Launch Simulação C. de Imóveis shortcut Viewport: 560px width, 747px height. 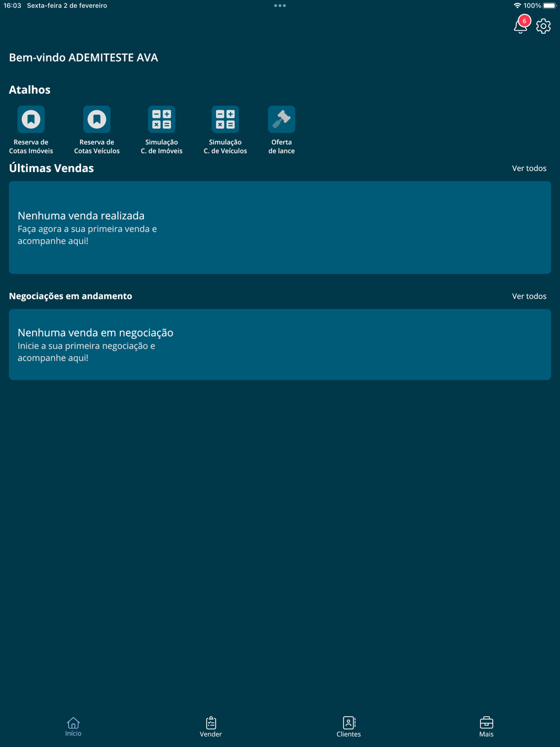[161, 130]
